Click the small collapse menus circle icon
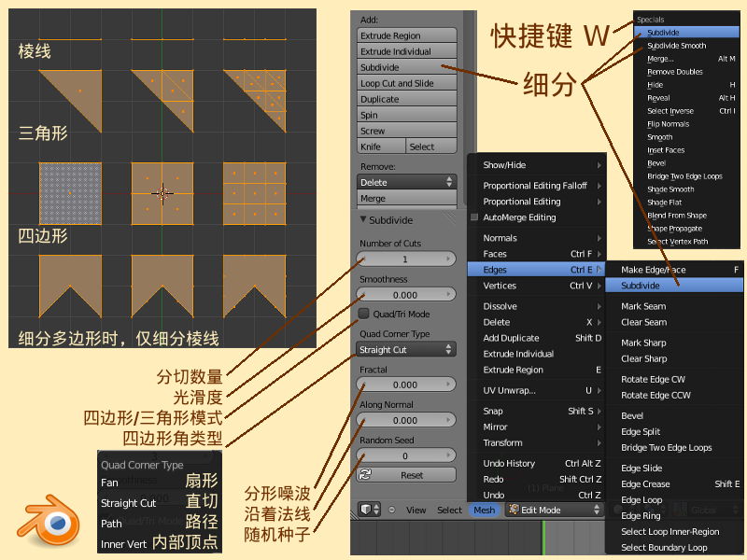The height and width of the screenshot is (560, 747). click(x=391, y=510)
